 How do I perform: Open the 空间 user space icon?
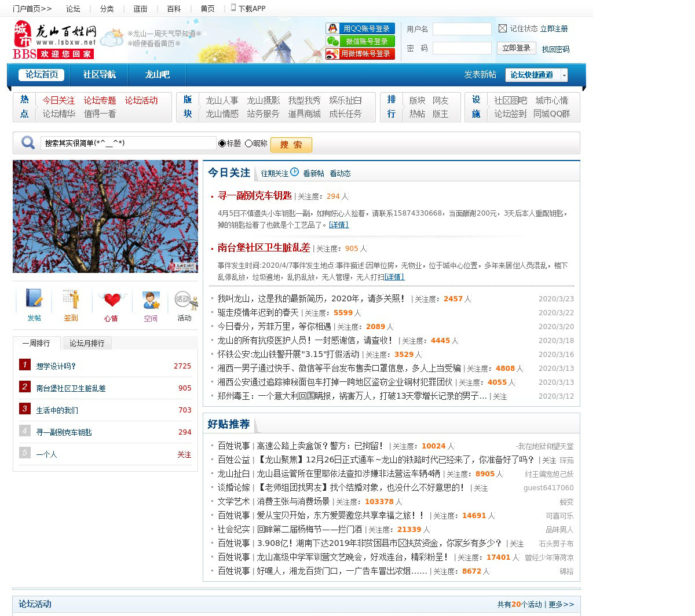pyautogui.click(x=151, y=300)
